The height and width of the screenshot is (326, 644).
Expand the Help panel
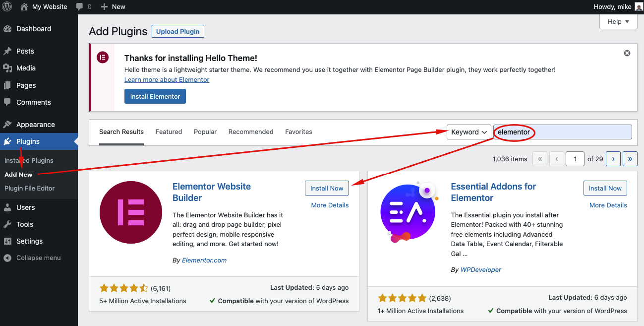[618, 22]
